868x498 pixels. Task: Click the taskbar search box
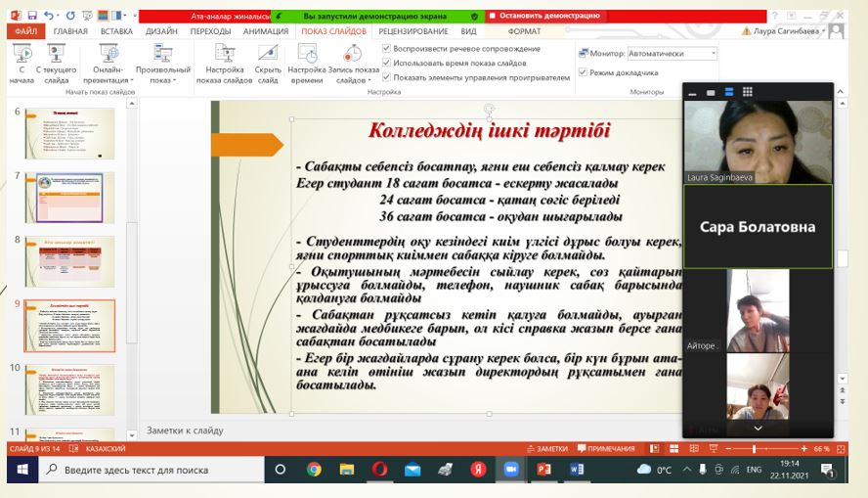152,470
